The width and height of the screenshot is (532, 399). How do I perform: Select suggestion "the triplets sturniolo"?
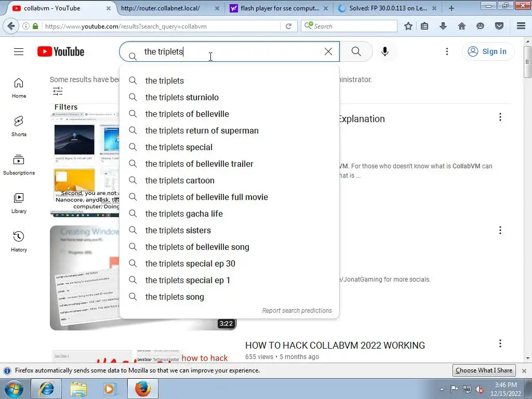click(x=229, y=97)
